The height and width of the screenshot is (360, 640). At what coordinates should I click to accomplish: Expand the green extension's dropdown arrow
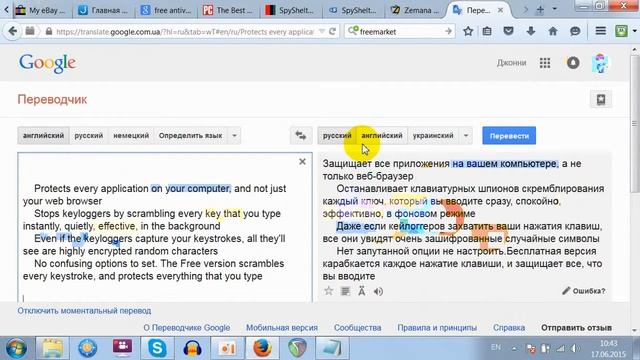pyautogui.click(x=635, y=31)
